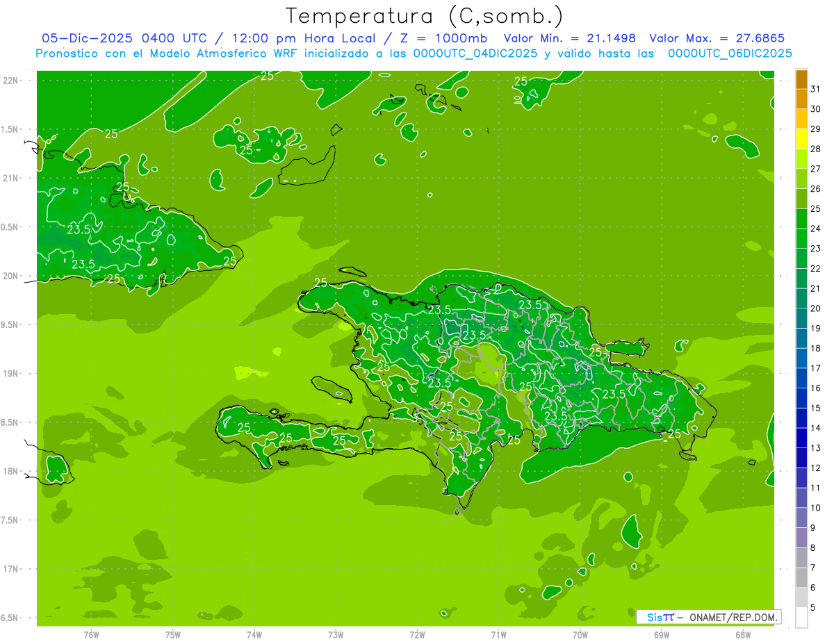
Task: Click legend value "29"
Action: pos(816,129)
